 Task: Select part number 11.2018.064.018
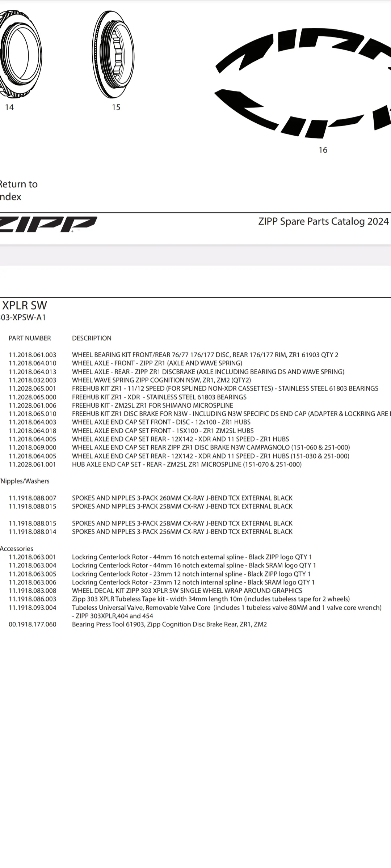pyautogui.click(x=33, y=431)
